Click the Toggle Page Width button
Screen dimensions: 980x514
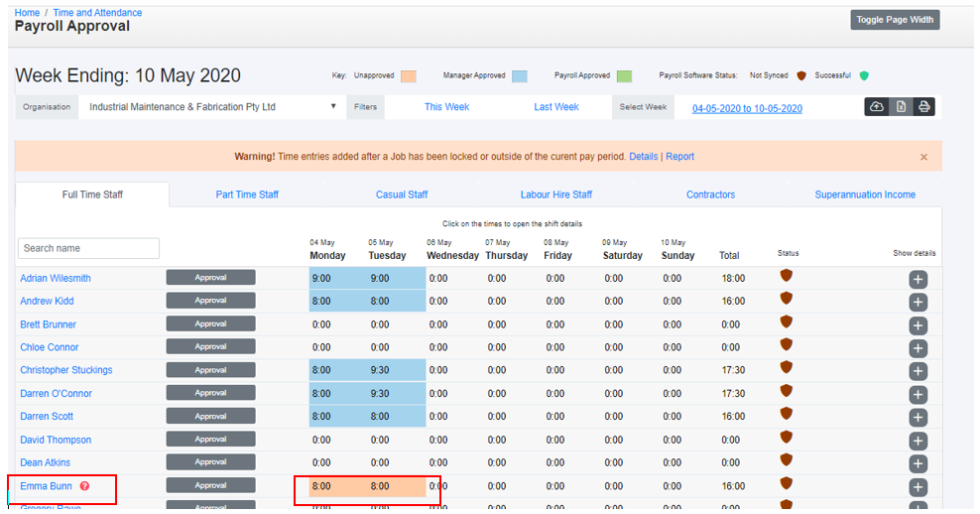[x=895, y=20]
